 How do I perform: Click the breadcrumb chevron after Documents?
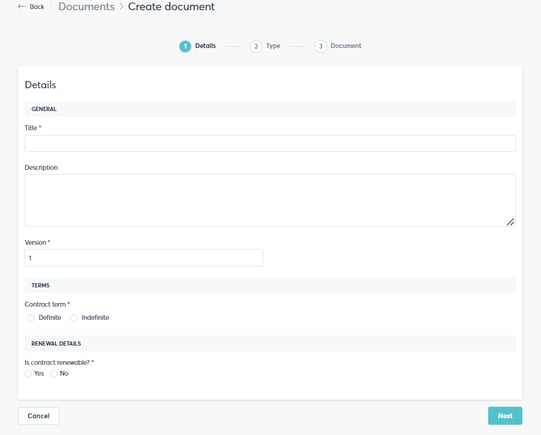(x=121, y=7)
